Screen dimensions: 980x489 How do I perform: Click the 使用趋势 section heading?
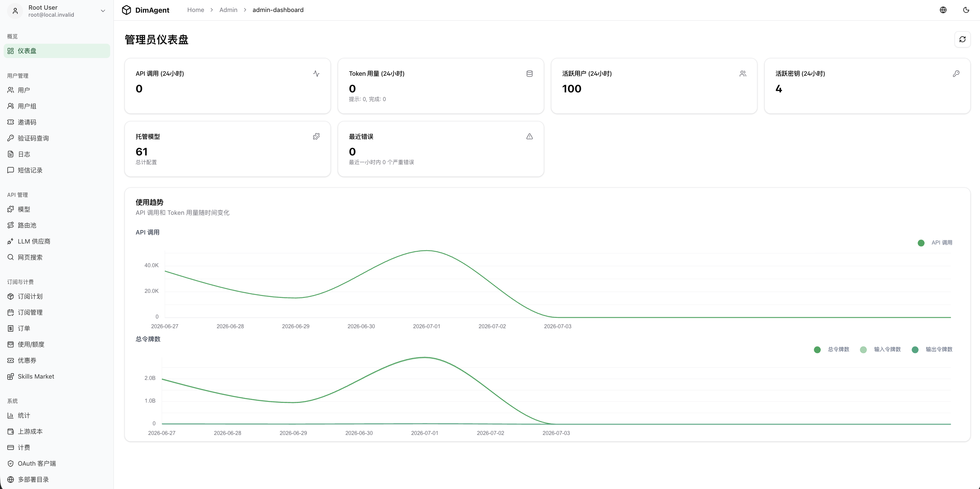[x=149, y=202]
